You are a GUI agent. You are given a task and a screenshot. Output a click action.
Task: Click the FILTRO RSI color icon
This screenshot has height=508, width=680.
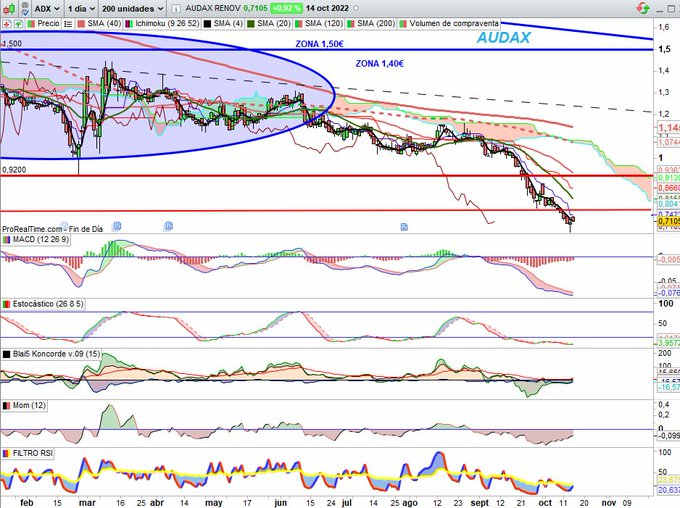[x=7, y=453]
